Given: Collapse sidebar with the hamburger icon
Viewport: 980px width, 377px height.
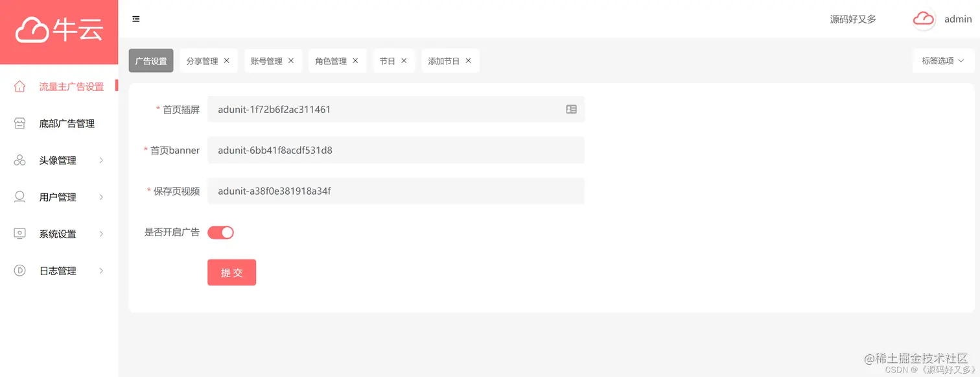Looking at the screenshot, I should (x=136, y=19).
